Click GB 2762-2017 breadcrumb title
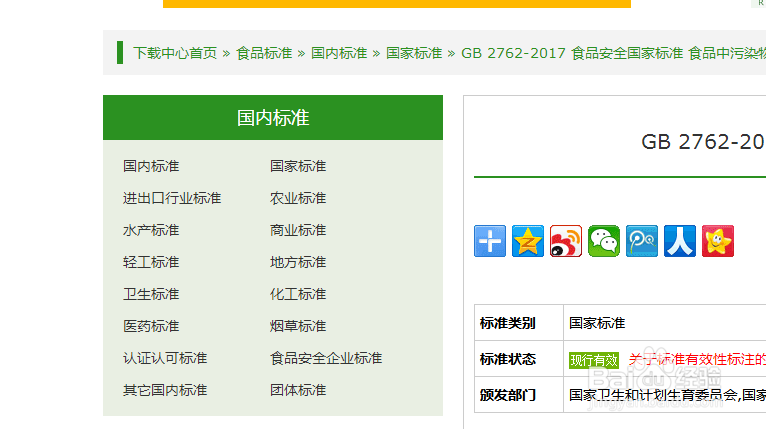Image resolution: width=766 pixels, height=429 pixels. (614, 53)
